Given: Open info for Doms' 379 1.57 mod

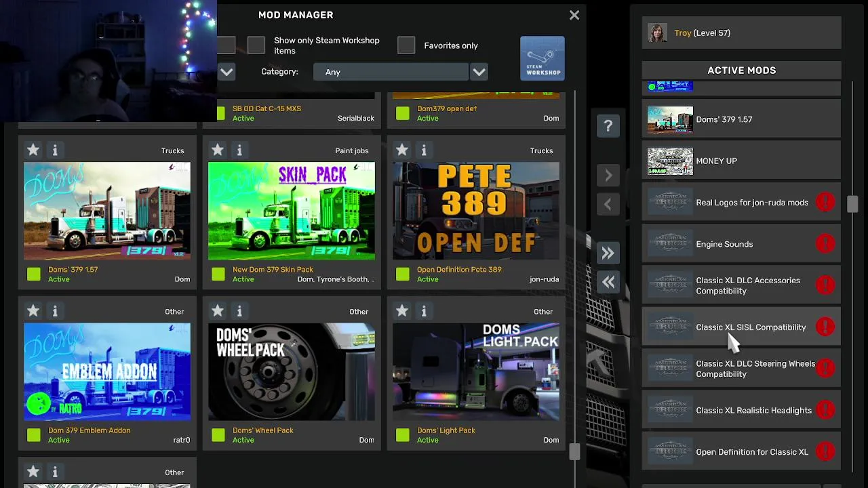Looking at the screenshot, I should click(x=55, y=150).
